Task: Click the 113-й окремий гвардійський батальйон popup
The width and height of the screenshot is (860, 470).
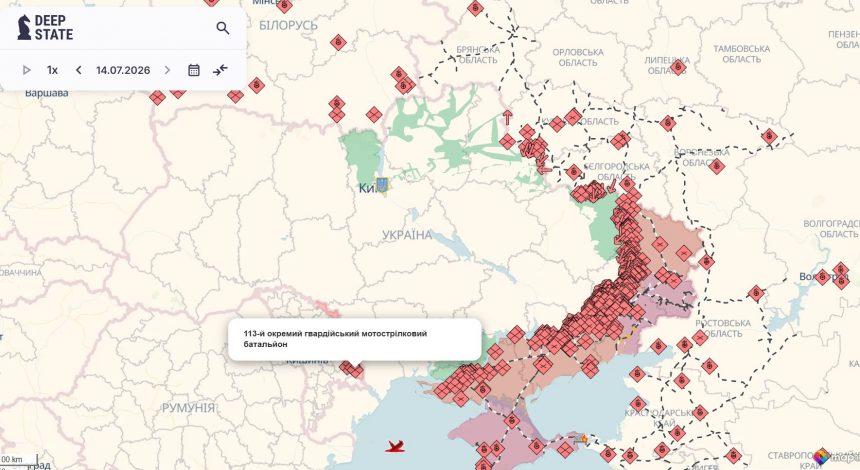Action: (355, 339)
